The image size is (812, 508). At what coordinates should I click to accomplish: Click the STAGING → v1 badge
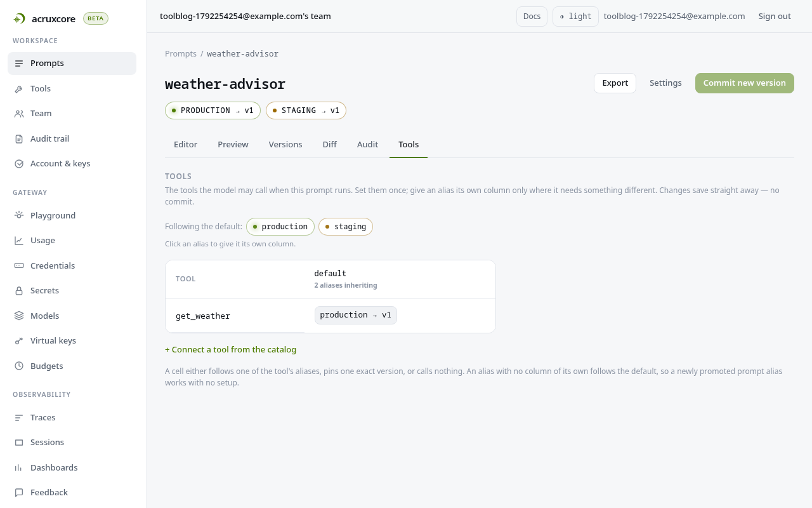coord(306,110)
